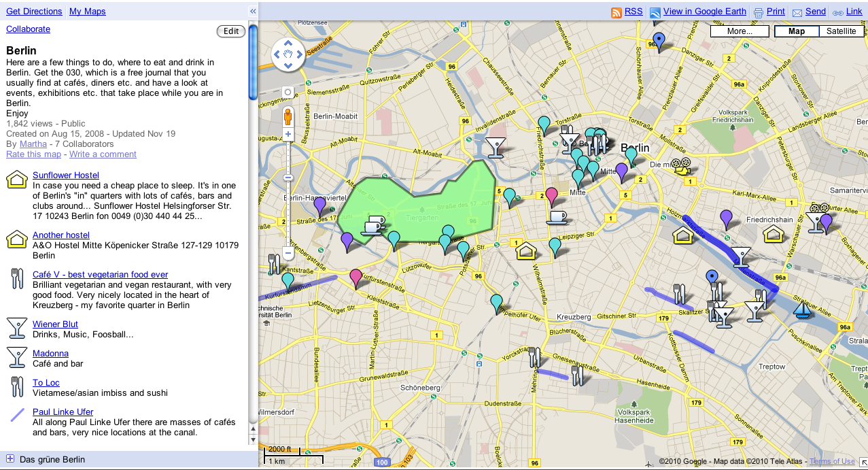Open My Maps
868x470 pixels.
pyautogui.click(x=87, y=12)
